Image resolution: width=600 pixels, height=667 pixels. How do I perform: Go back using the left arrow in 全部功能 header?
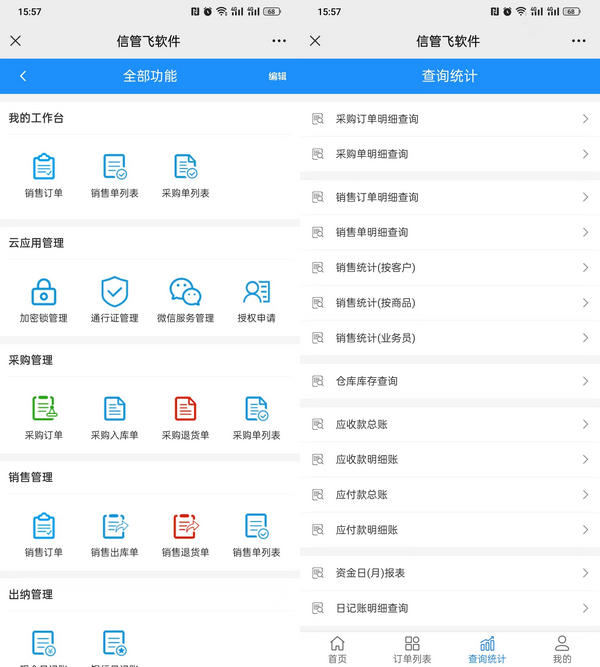pos(23,76)
